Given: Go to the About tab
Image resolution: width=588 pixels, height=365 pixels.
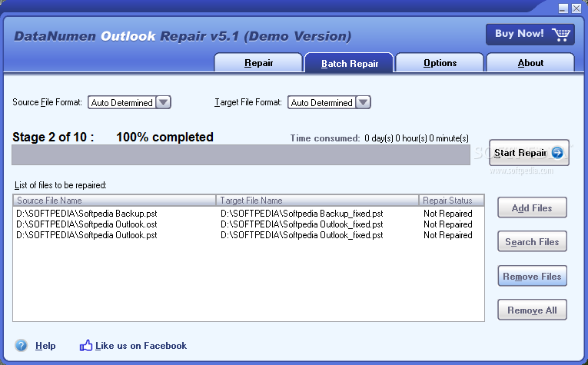Looking at the screenshot, I should click(x=530, y=62).
